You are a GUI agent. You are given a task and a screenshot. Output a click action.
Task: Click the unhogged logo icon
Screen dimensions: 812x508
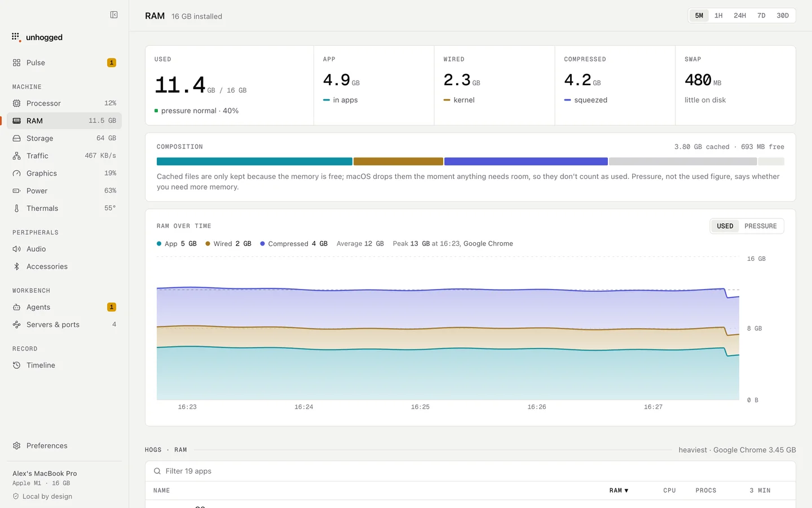16,37
